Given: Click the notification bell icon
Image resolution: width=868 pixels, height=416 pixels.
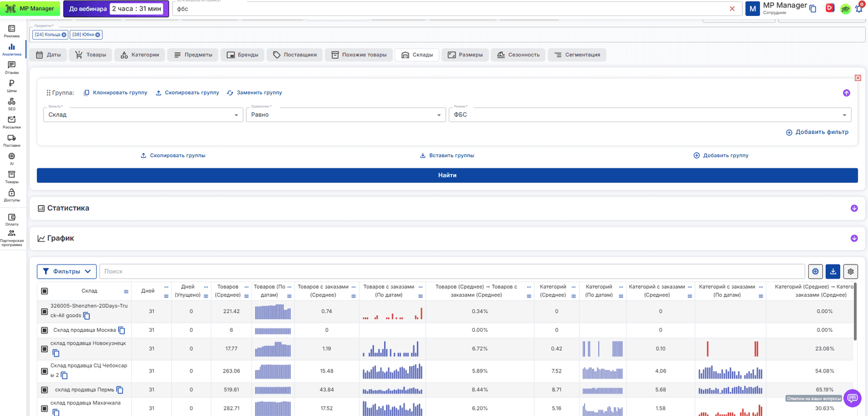Looking at the screenshot, I should click(x=859, y=8).
